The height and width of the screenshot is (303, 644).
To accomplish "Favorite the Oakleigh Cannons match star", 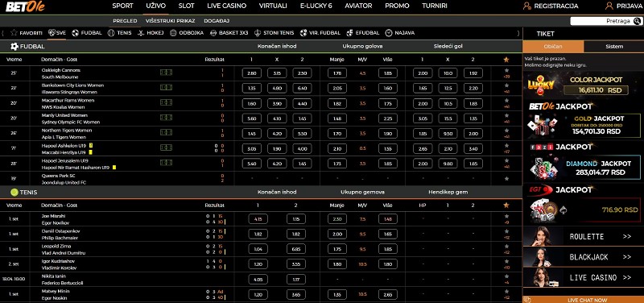I will (506, 70).
